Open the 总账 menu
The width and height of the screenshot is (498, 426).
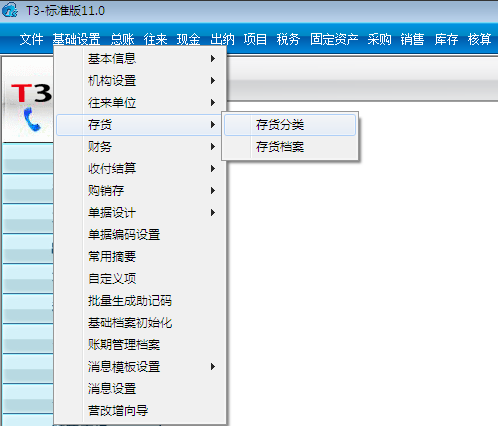(122, 39)
